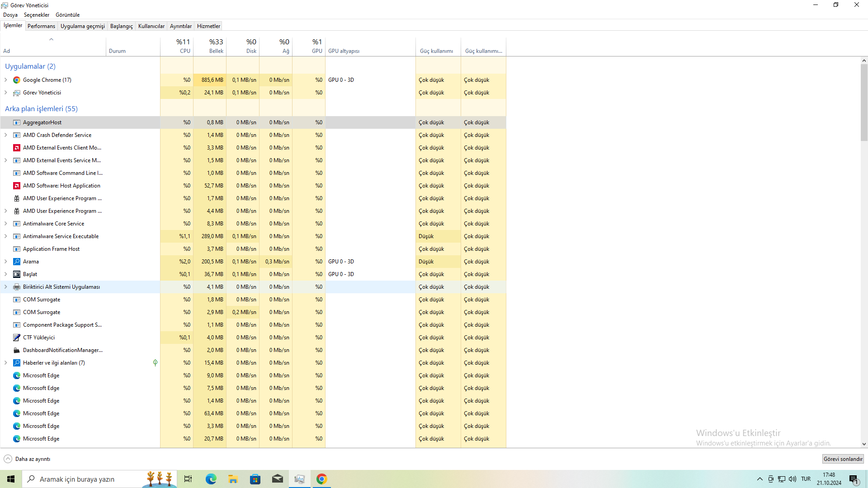Click the 885,6 MB memory cell for Chrome
This screenshot has width=868, height=488.
(210, 80)
